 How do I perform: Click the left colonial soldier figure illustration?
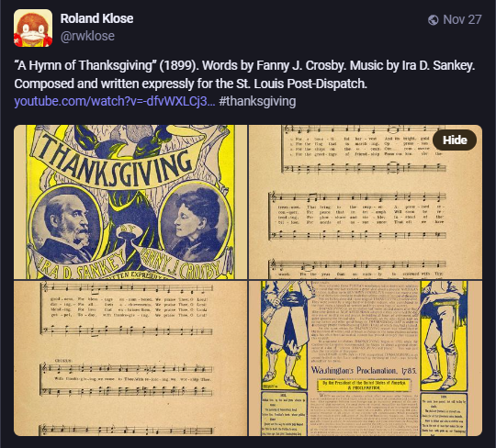point(284,335)
